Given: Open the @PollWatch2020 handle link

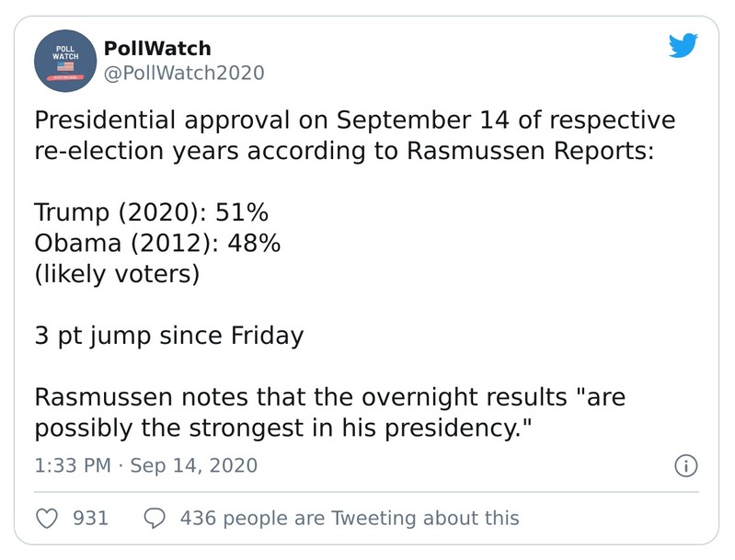Looking at the screenshot, I should point(184,73).
